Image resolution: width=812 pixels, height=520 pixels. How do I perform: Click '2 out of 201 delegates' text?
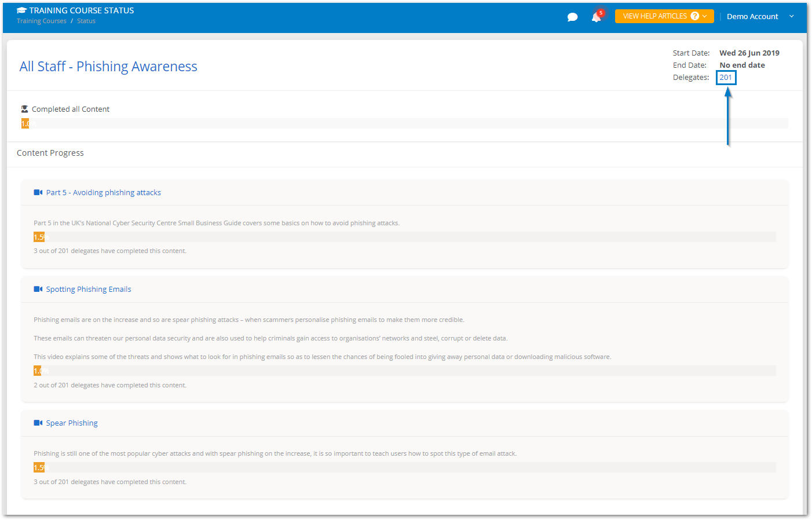(x=110, y=385)
